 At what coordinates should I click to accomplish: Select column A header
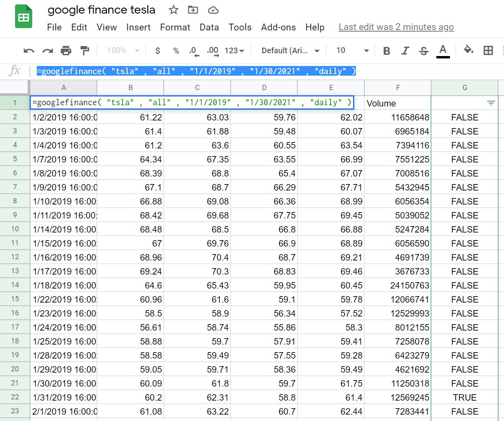[x=64, y=88]
